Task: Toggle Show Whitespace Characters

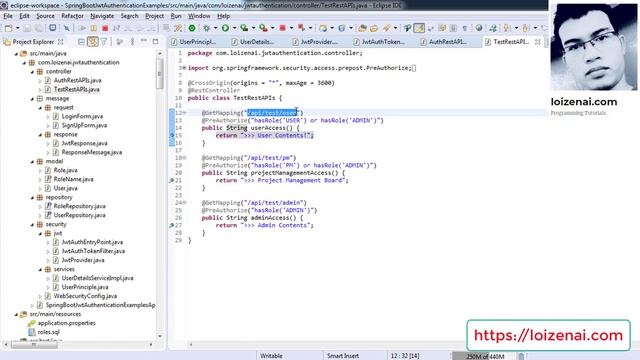Action: point(464,28)
